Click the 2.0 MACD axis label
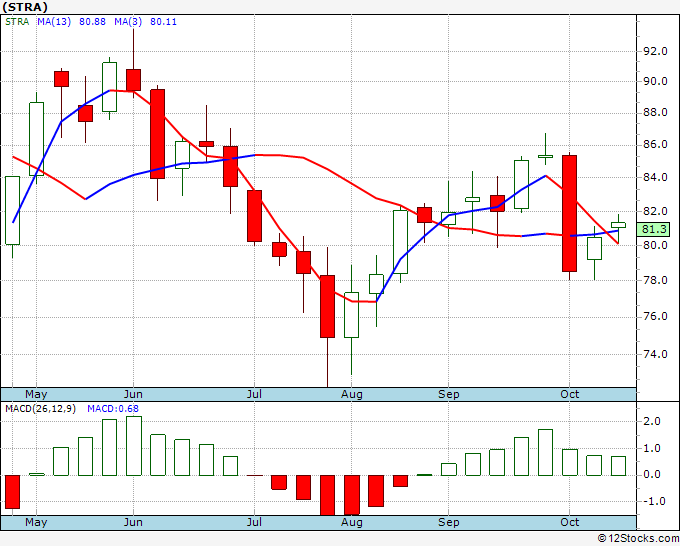 (653, 422)
